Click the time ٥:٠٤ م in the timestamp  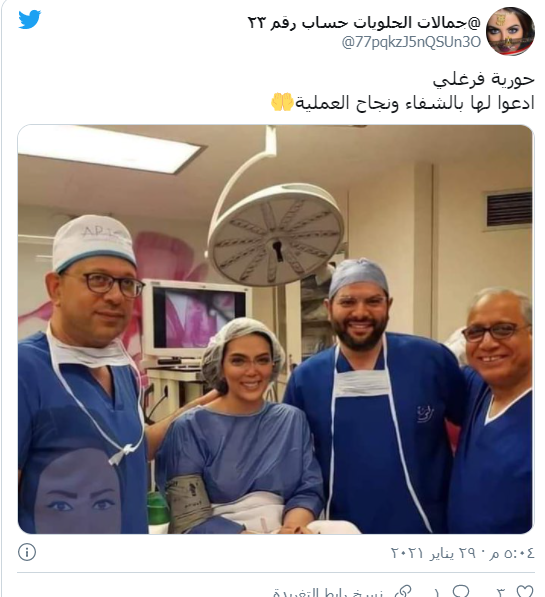click(x=512, y=552)
